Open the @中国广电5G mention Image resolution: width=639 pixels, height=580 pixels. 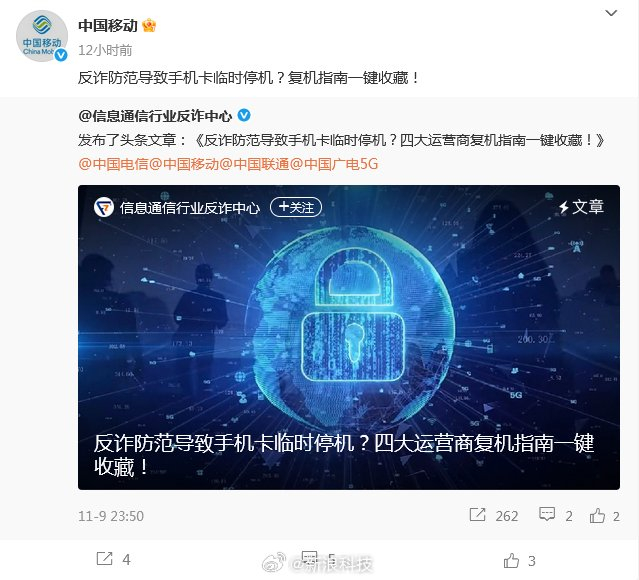(x=334, y=164)
